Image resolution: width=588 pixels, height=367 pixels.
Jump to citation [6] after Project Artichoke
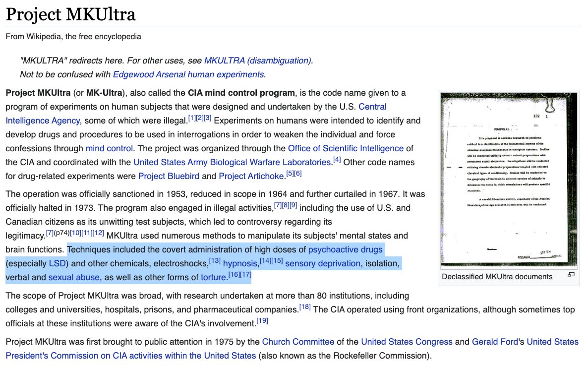point(298,174)
